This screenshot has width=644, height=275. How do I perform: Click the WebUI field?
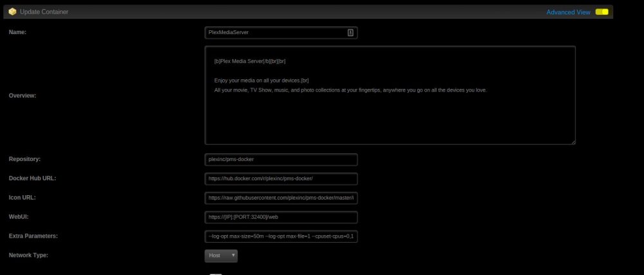(281, 217)
